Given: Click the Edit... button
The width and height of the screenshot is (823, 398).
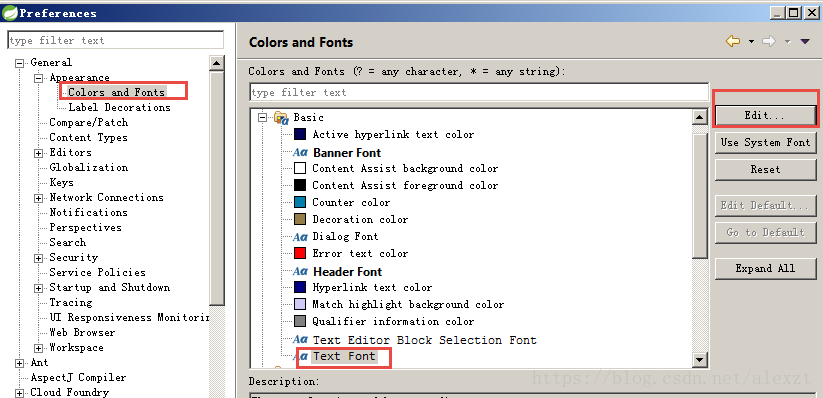Looking at the screenshot, I should tap(765, 116).
